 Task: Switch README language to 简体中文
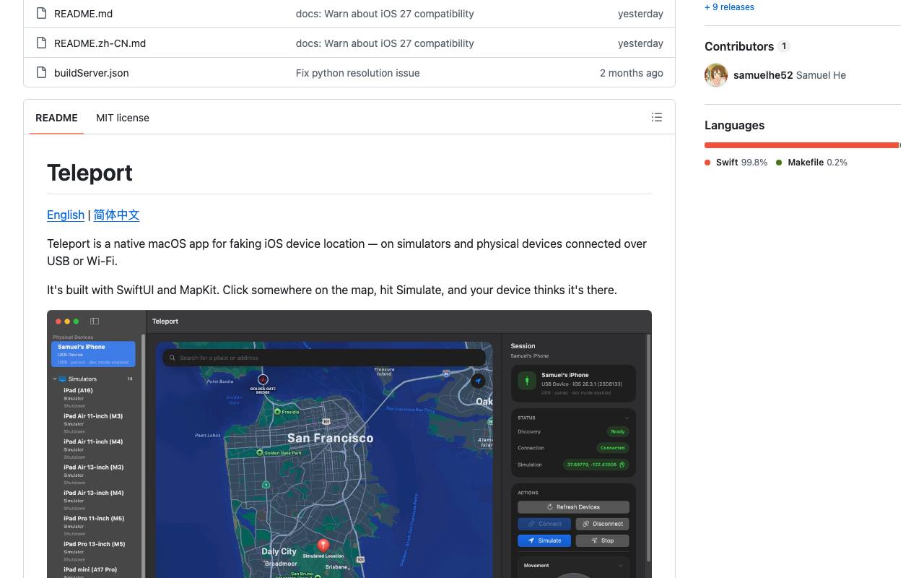116,215
